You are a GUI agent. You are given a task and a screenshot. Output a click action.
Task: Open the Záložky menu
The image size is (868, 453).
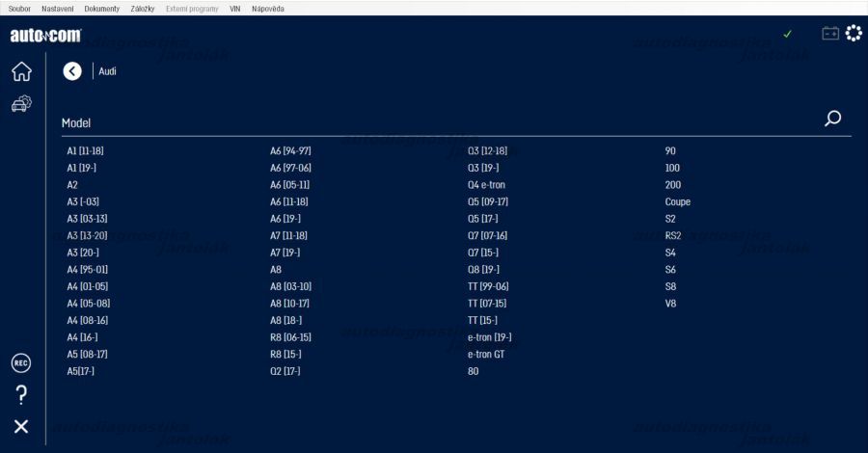pyautogui.click(x=143, y=9)
